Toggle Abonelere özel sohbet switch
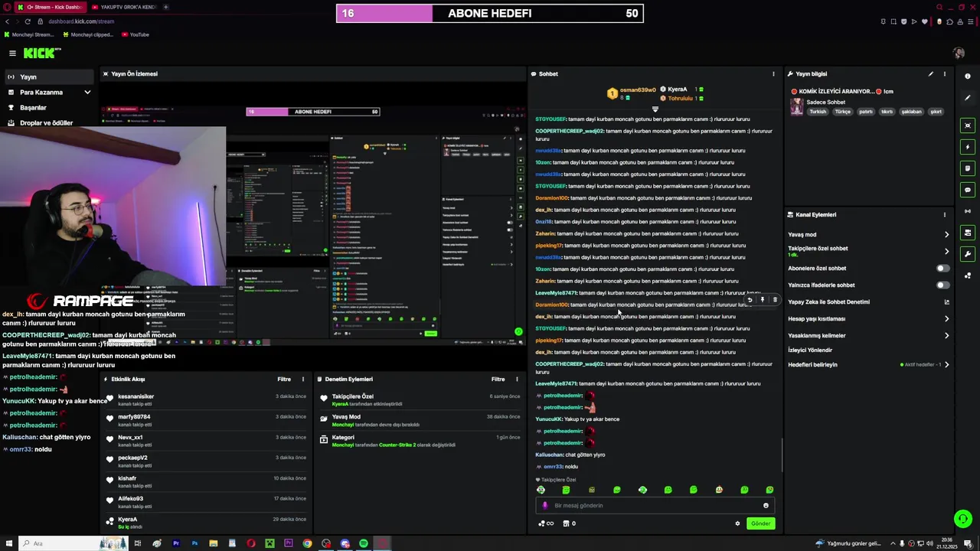The image size is (980, 551). click(x=943, y=269)
